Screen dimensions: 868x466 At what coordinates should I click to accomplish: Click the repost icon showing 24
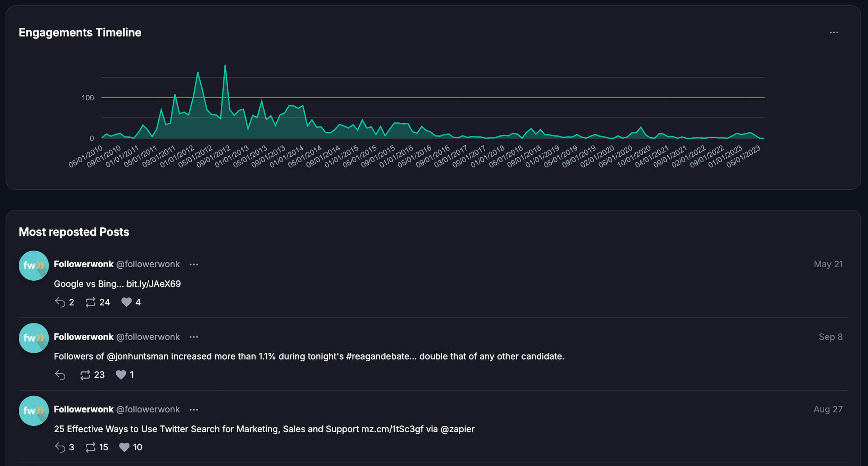91,302
